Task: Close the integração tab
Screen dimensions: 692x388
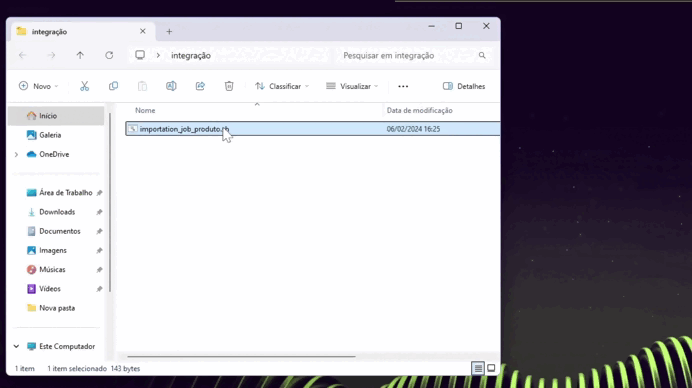Action: [x=143, y=31]
